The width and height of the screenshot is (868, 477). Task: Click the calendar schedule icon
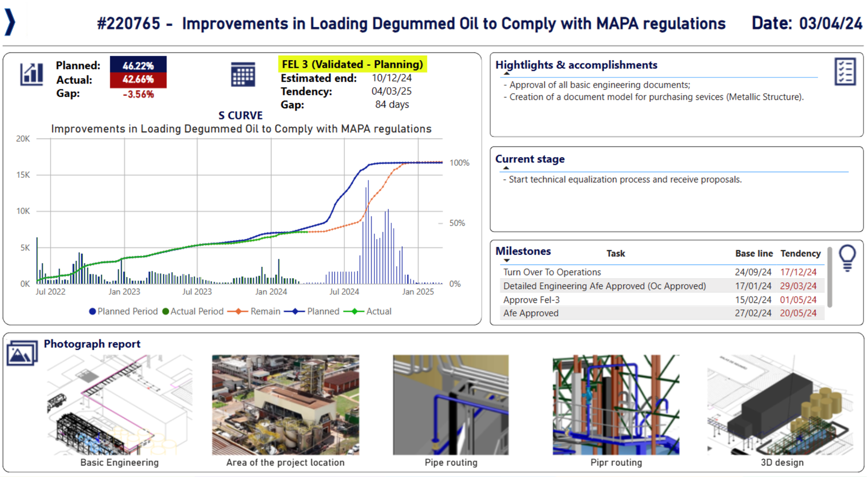[x=242, y=74]
